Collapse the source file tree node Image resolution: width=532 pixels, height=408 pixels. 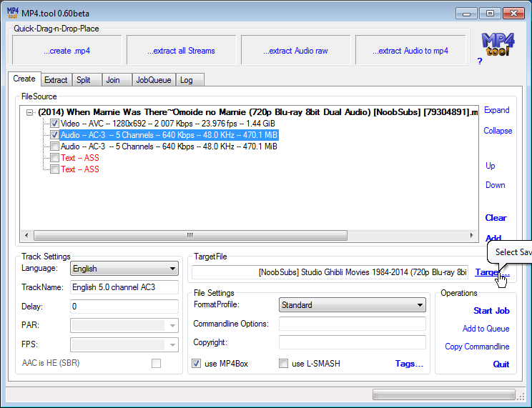29,112
